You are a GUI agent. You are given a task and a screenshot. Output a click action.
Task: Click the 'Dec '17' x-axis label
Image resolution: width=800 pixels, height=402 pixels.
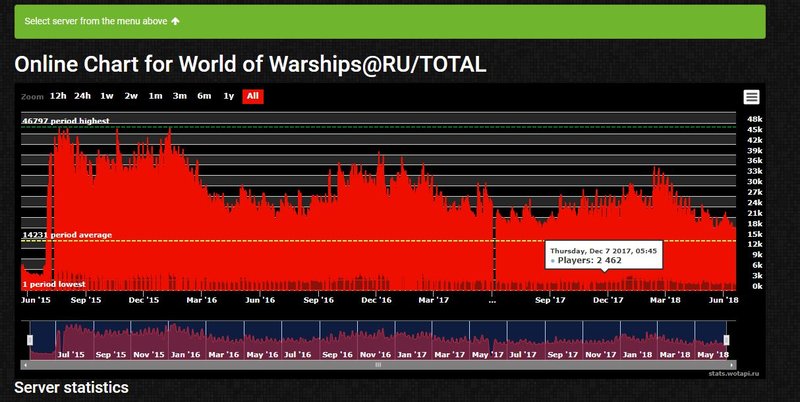coord(608,300)
